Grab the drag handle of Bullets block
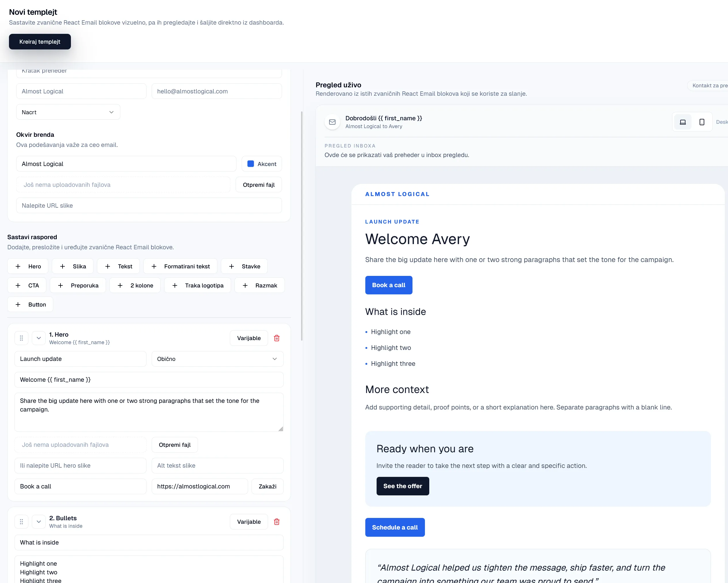The width and height of the screenshot is (728, 583). tap(21, 522)
